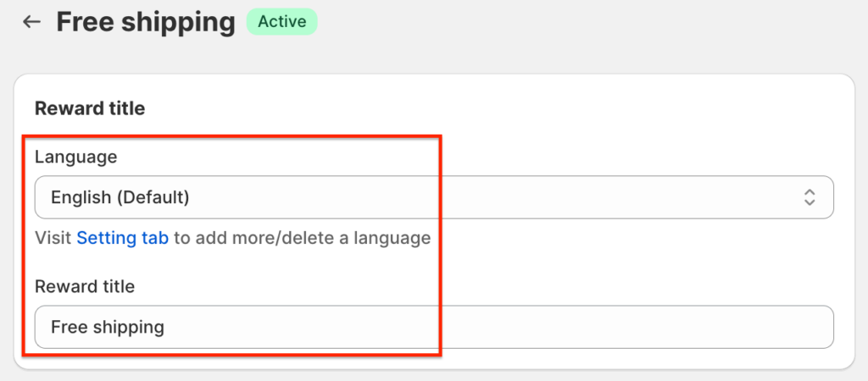Image resolution: width=868 pixels, height=381 pixels.
Task: Click the bold Reward title section heading
Action: 90,108
